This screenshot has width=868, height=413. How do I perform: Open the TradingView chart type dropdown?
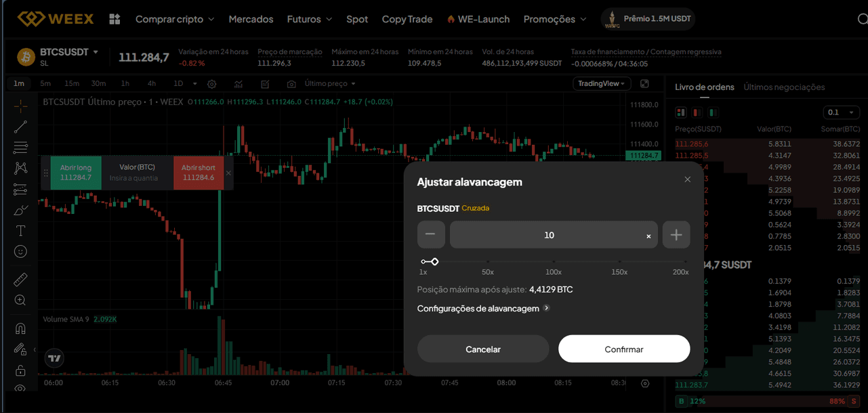click(x=601, y=83)
